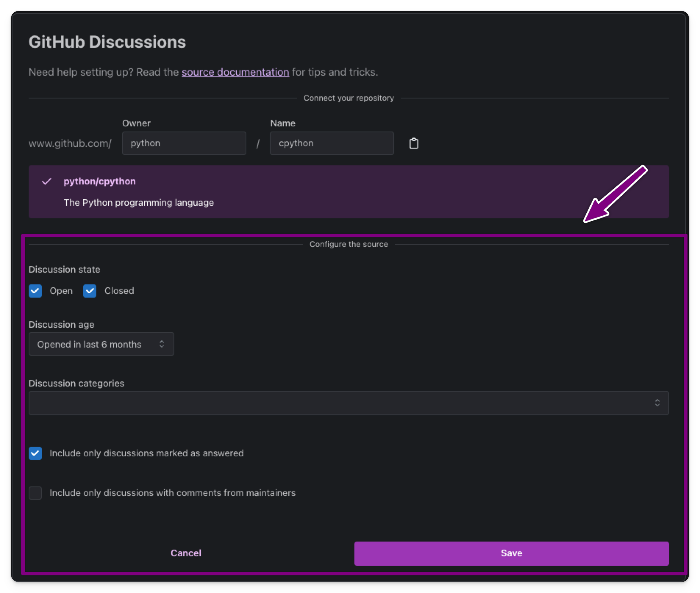Screen dimensions: 700x593
Task: Open the Discussion age dropdown
Action: tap(101, 344)
